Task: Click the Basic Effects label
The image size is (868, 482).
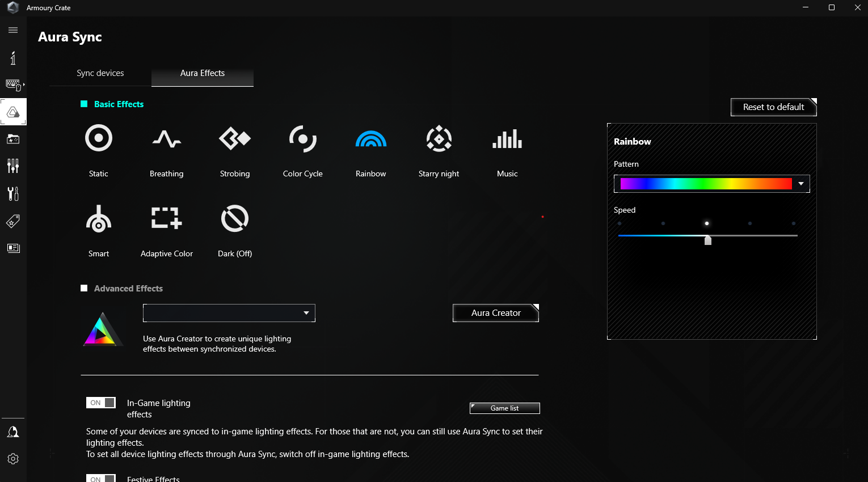Action: pos(119,104)
